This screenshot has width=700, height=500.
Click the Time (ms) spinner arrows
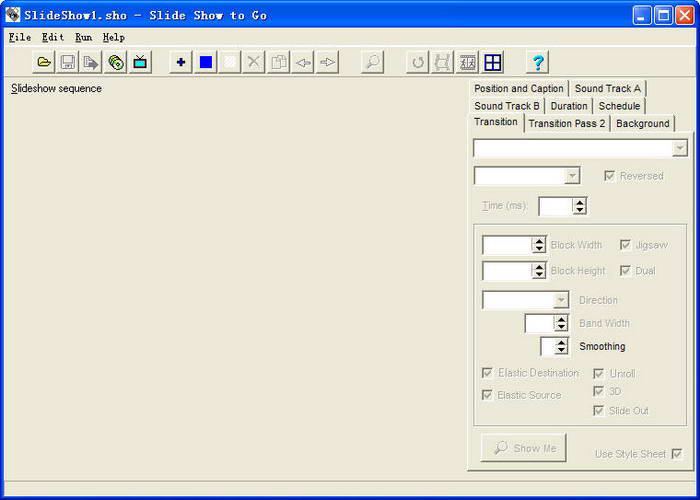(579, 206)
